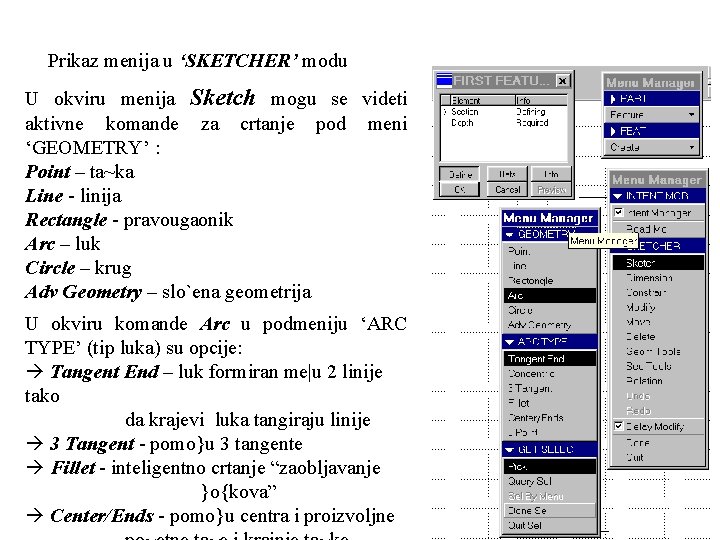Confirm with the OK button
The height and width of the screenshot is (540, 720).
tap(460, 189)
